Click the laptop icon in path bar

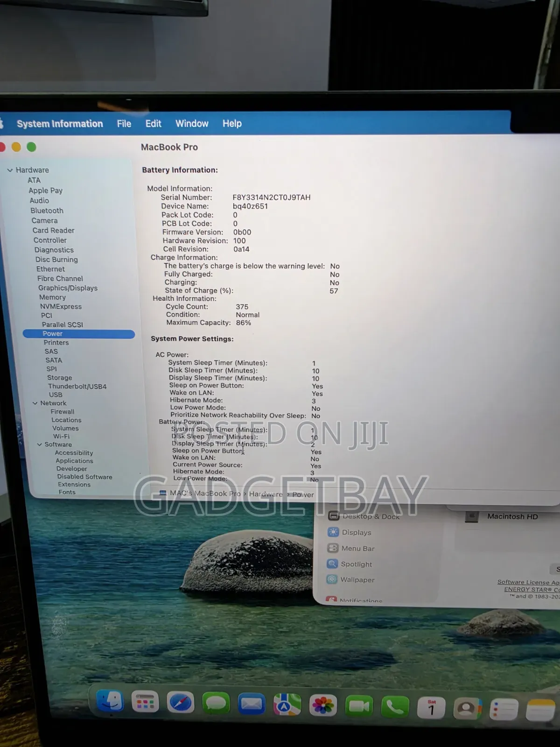(x=163, y=493)
